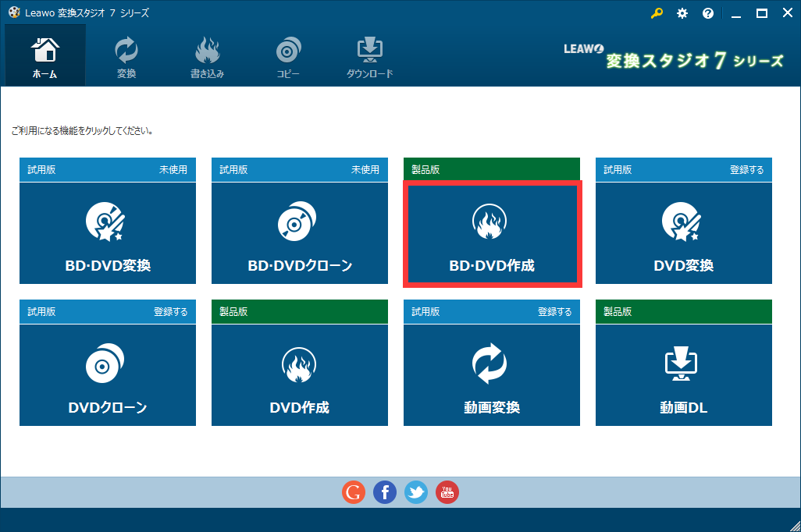Click 登録する on the DVD変換 tile
Image resolution: width=801 pixels, height=532 pixels.
[x=747, y=169]
